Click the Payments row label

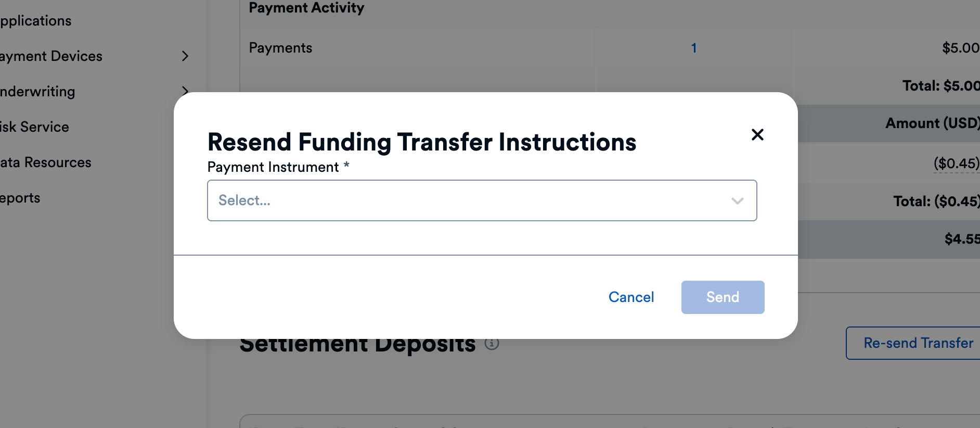coord(280,48)
